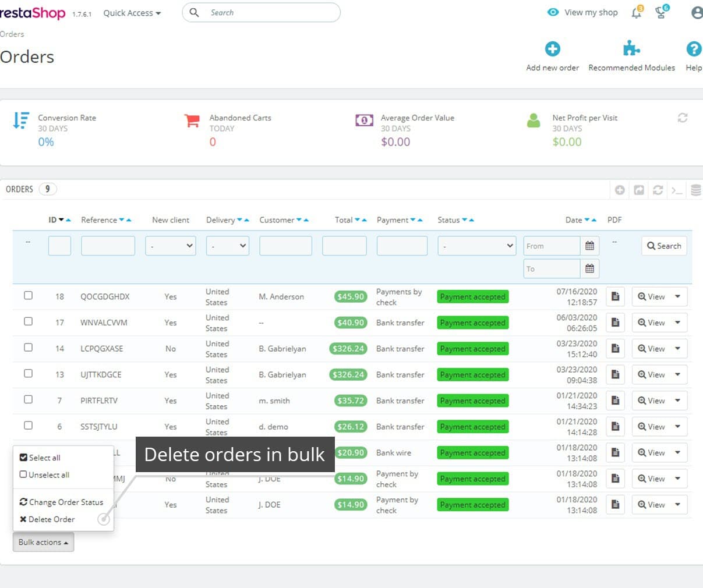
Task: Open Quick Access dropdown
Action: click(x=132, y=13)
